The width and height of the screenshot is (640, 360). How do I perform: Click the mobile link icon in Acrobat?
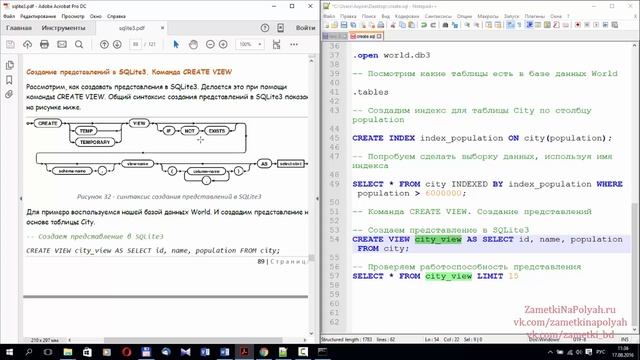[x=280, y=28]
